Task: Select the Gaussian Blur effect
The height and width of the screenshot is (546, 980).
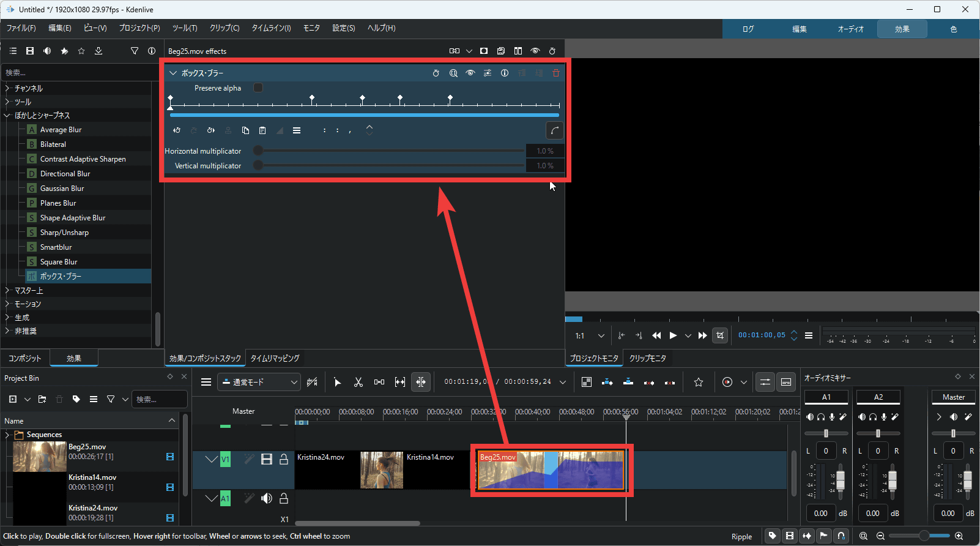Action: 62,189
